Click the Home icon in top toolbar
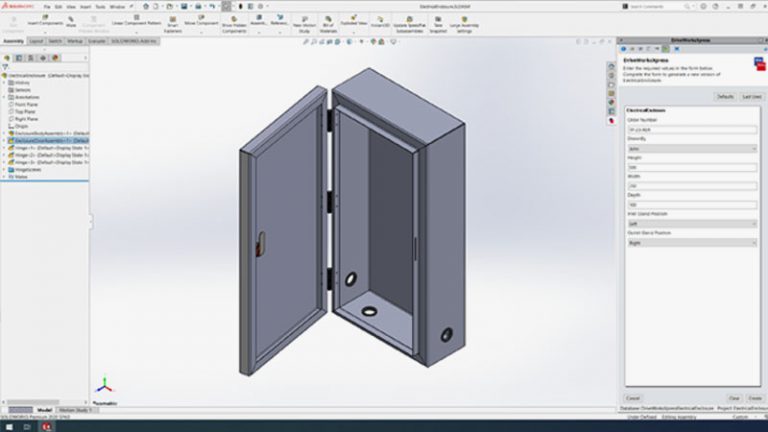Image resolution: width=768 pixels, height=432 pixels. tap(146, 6)
